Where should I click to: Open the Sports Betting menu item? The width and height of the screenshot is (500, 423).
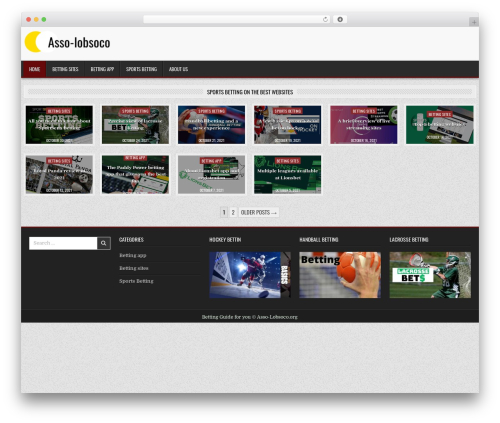coord(141,69)
